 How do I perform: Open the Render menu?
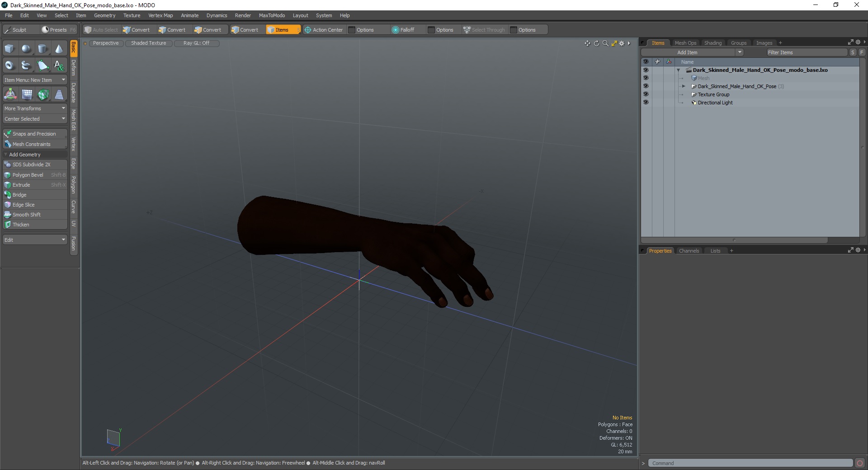click(243, 15)
